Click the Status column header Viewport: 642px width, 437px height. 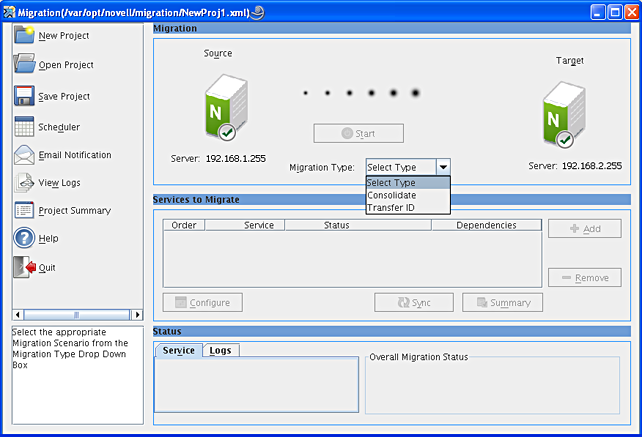pos(358,225)
